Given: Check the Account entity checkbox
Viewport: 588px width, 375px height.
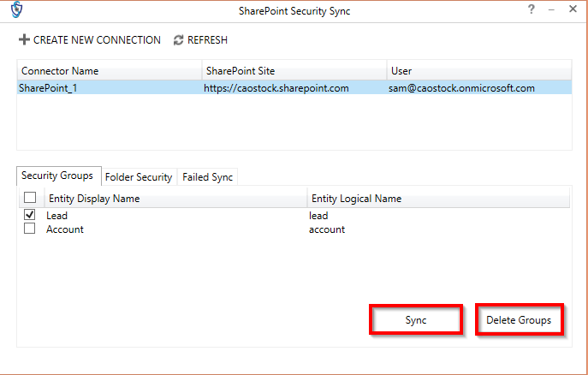Looking at the screenshot, I should pos(30,229).
